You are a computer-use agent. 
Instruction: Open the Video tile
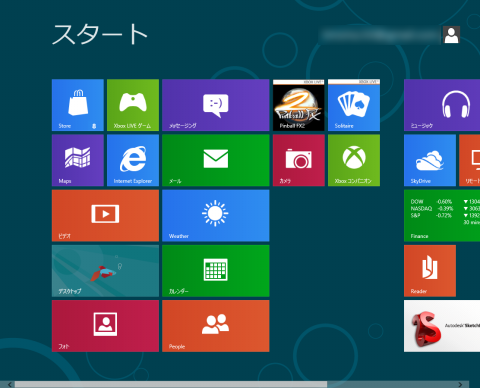105,216
